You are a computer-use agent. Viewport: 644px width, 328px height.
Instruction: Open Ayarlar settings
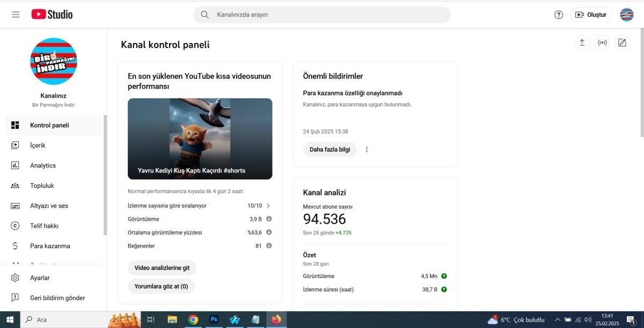(53, 278)
